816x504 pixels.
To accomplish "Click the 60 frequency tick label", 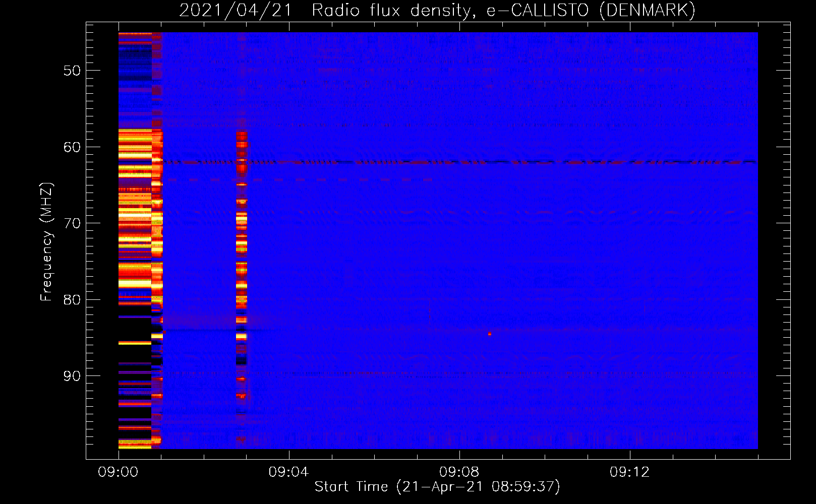I will coord(72,147).
